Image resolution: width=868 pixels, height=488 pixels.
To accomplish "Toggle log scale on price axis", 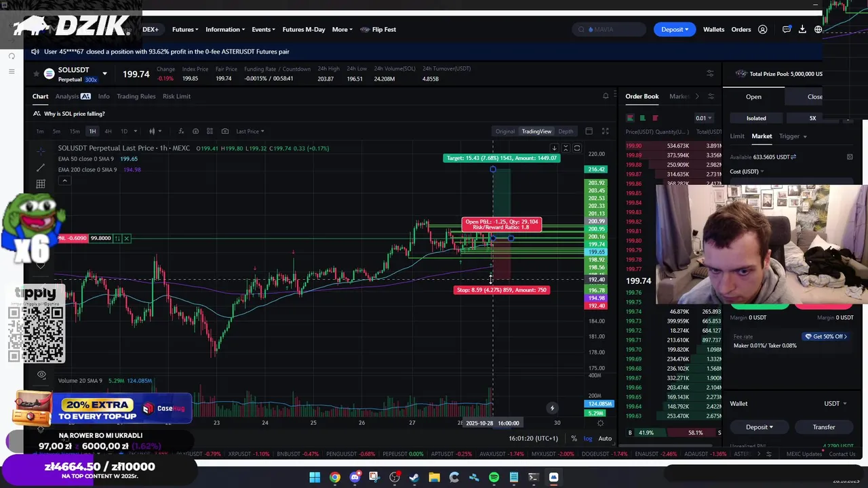I will [587, 439].
